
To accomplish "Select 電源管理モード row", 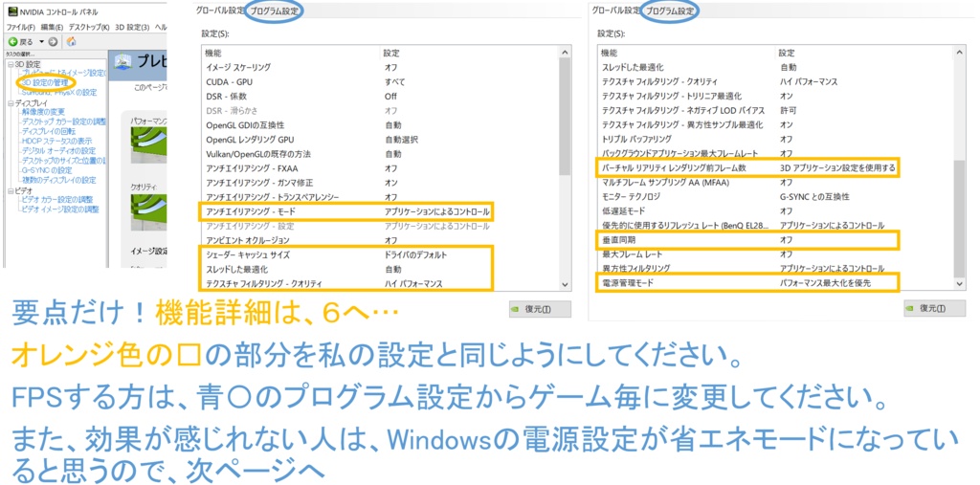I will click(x=776, y=283).
